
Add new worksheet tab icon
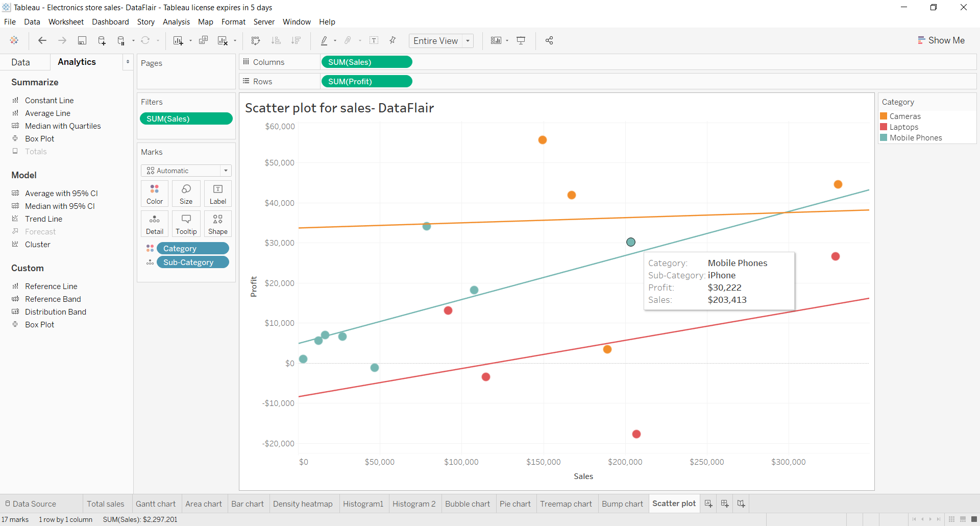click(x=708, y=504)
